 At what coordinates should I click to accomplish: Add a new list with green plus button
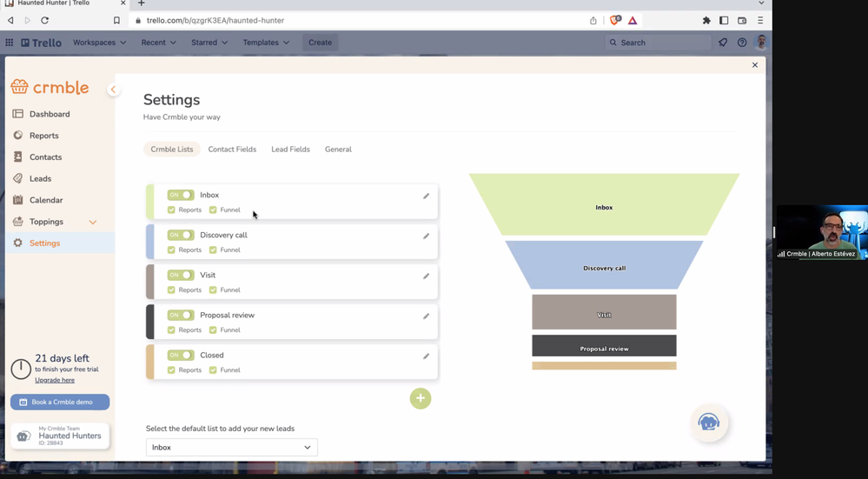pos(421,398)
